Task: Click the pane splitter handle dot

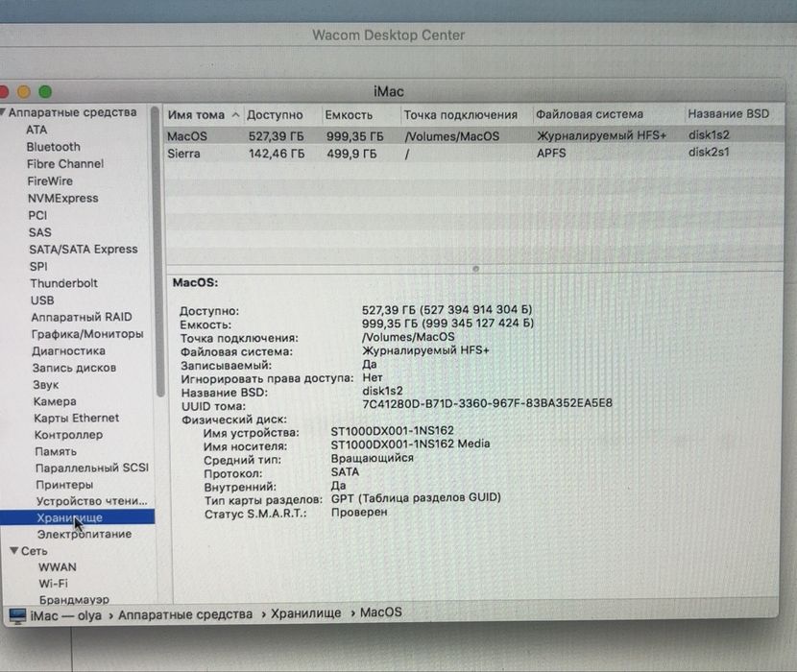Action: point(475,269)
